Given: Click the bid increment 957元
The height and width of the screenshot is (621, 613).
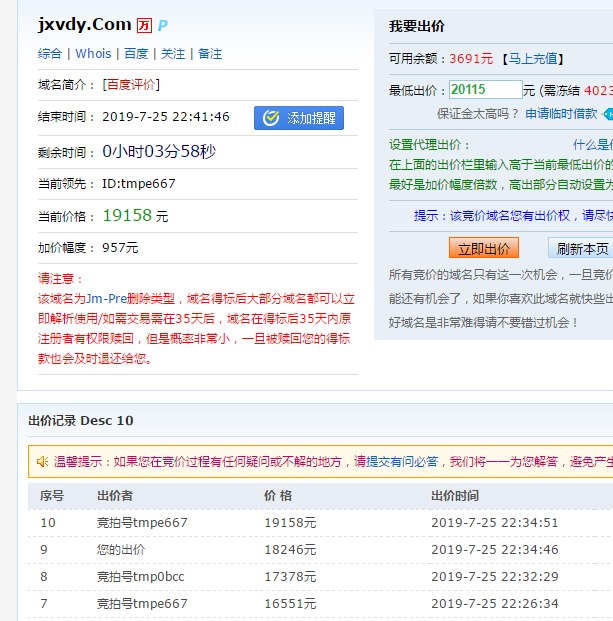Looking at the screenshot, I should [120, 248].
